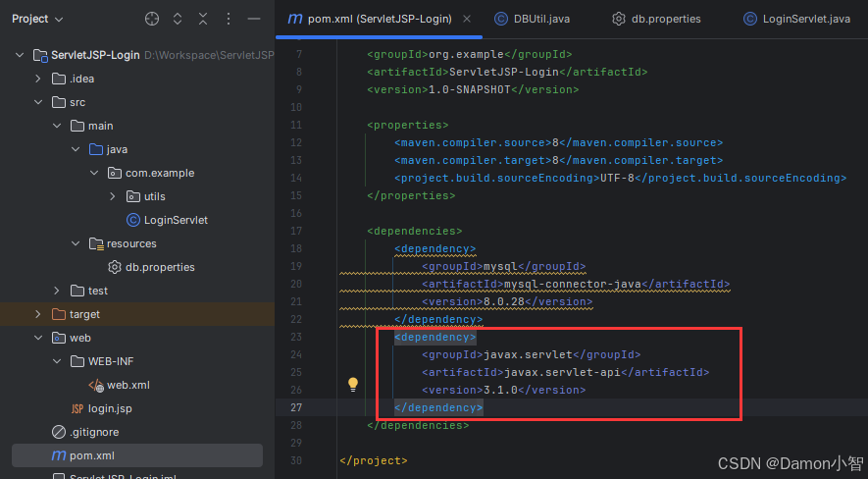Select the LoginServlet class in project tree

pos(176,220)
